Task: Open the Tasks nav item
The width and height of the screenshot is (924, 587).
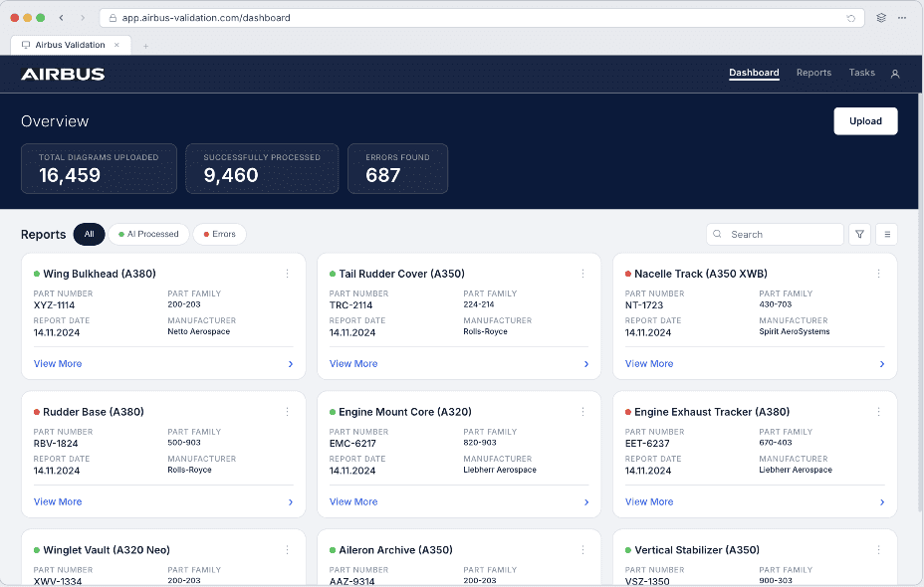Action: 861,73
